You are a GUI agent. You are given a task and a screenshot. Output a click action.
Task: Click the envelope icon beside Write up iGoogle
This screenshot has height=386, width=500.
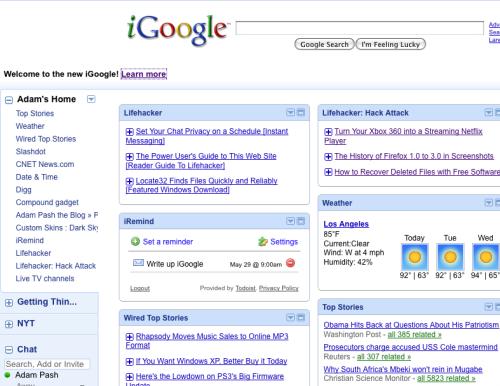(x=138, y=263)
